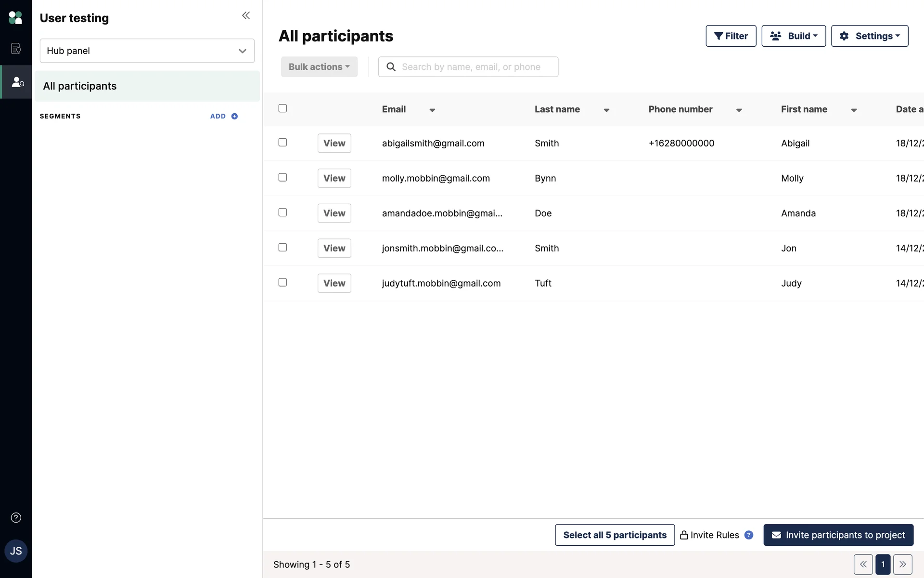This screenshot has width=924, height=578.
Task: Expand the Build dropdown menu
Action: tap(794, 36)
